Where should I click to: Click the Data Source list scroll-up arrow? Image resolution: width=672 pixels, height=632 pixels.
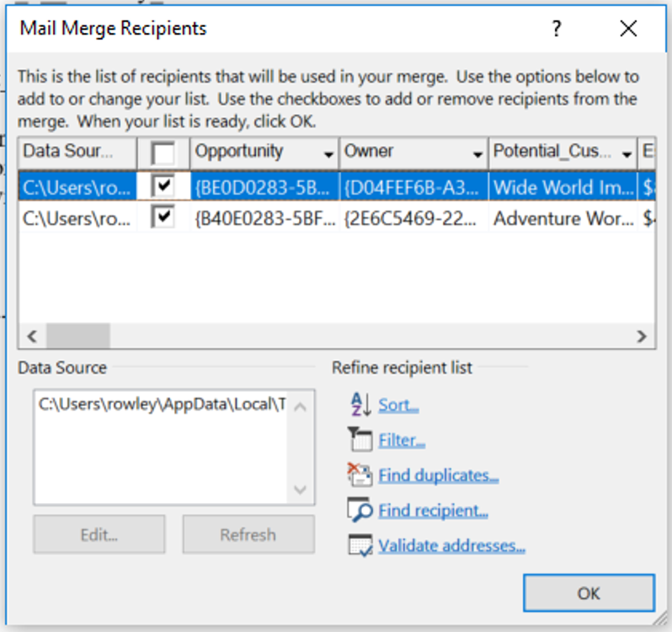coord(301,406)
